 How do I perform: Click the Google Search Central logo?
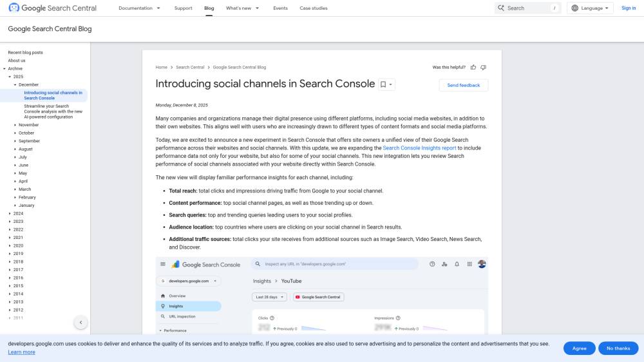tap(52, 8)
